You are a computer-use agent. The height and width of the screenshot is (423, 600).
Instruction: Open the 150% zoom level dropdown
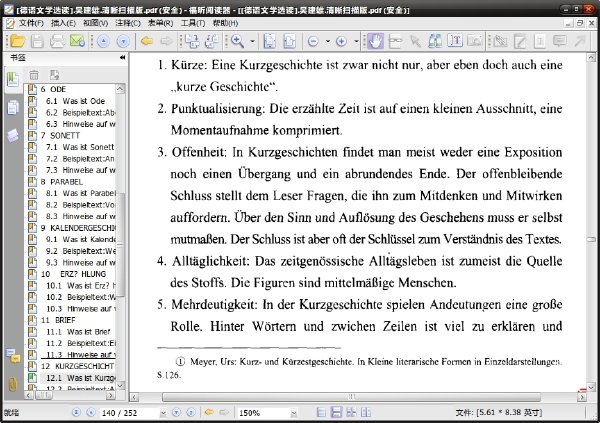click(294, 413)
